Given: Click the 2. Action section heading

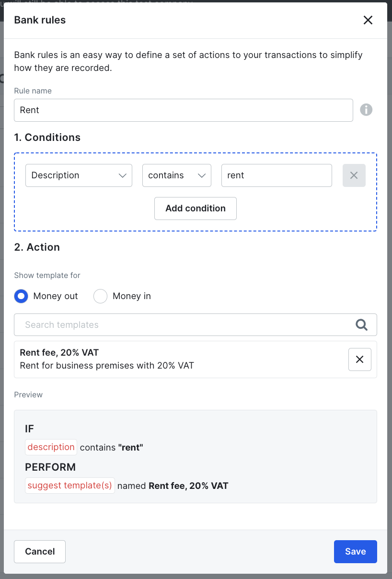Looking at the screenshot, I should [x=37, y=247].
